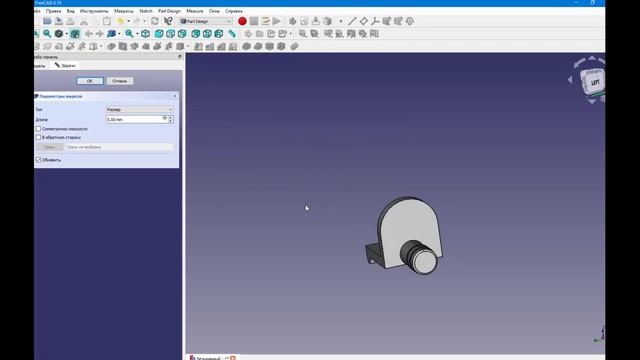Select the right view cube icon

coord(182,34)
